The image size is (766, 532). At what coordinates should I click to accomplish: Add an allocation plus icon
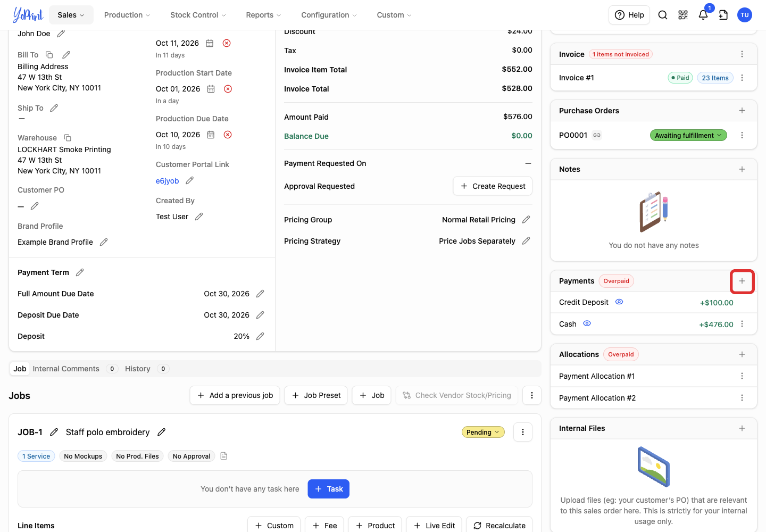coord(742,354)
